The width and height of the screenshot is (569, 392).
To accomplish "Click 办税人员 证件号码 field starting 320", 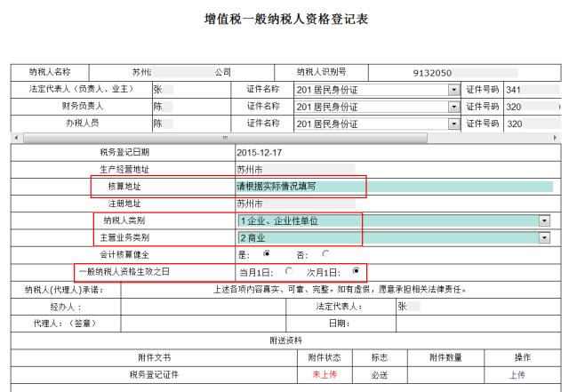I will coord(533,124).
